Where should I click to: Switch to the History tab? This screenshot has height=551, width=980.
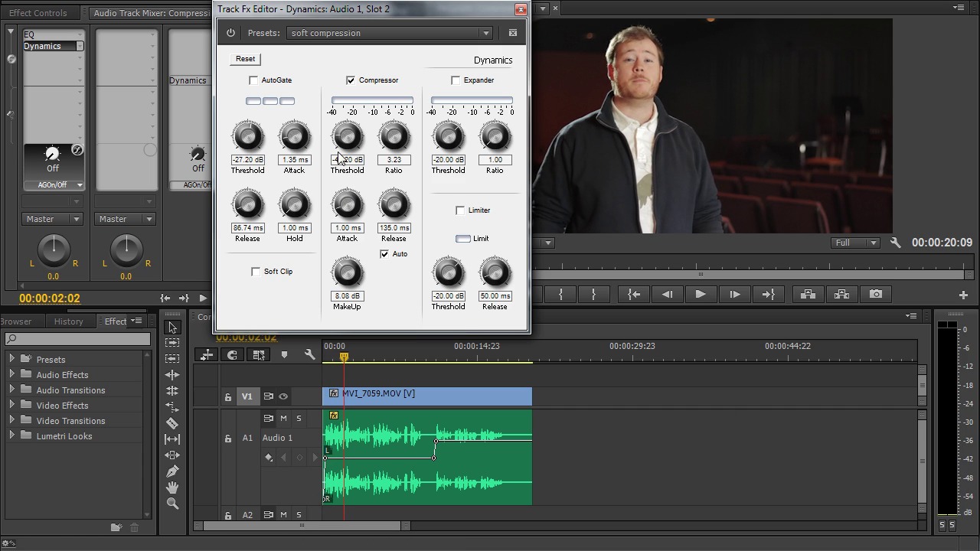point(68,321)
